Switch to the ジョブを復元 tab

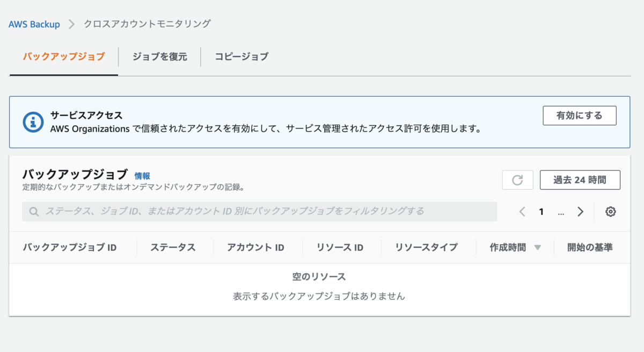(160, 56)
